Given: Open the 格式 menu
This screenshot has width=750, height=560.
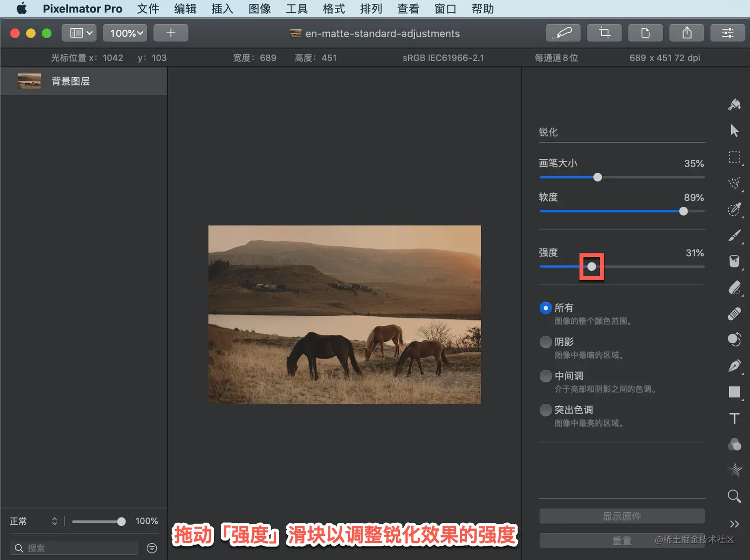Looking at the screenshot, I should coord(334,8).
